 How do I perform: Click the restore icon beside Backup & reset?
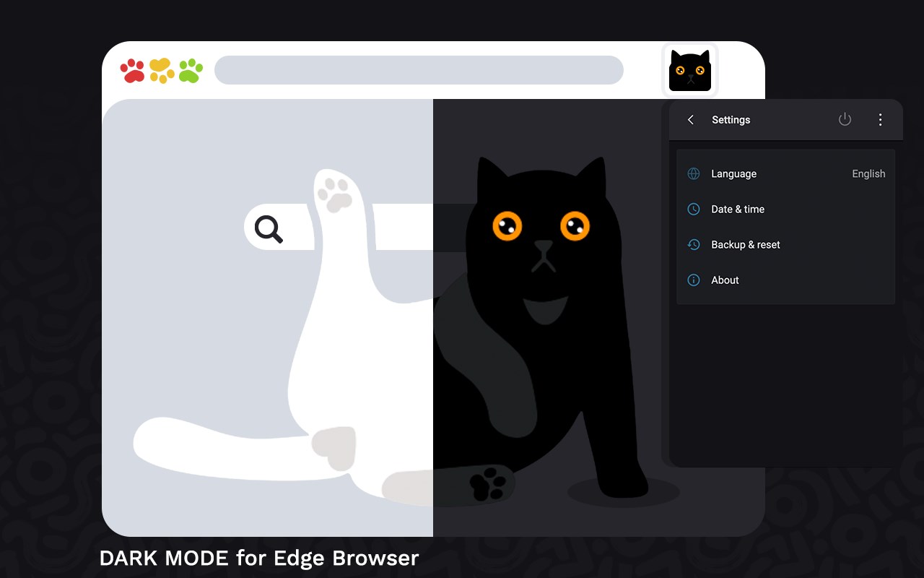point(694,244)
